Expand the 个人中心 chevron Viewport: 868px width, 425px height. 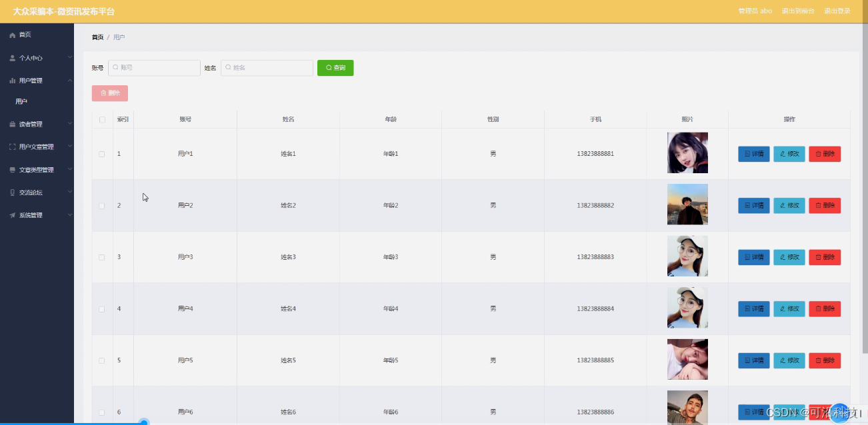(69, 58)
